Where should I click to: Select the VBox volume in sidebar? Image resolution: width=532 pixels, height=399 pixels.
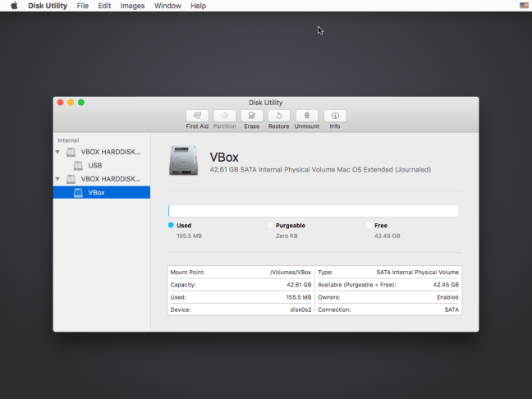(x=96, y=192)
